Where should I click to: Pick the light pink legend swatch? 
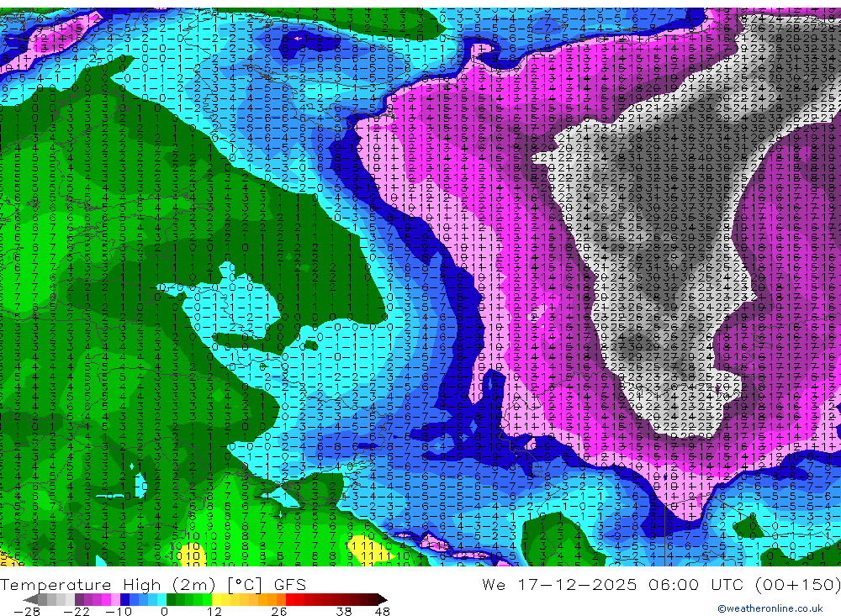(x=115, y=600)
